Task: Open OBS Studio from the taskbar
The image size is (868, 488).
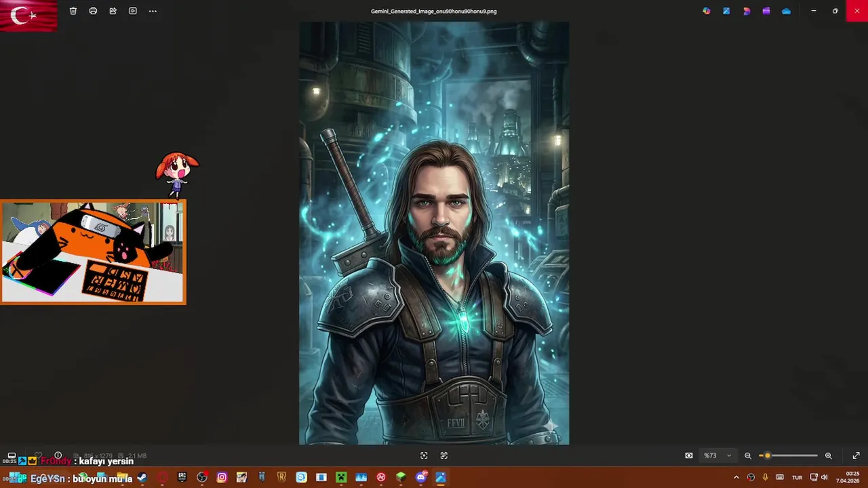Action: click(x=201, y=477)
